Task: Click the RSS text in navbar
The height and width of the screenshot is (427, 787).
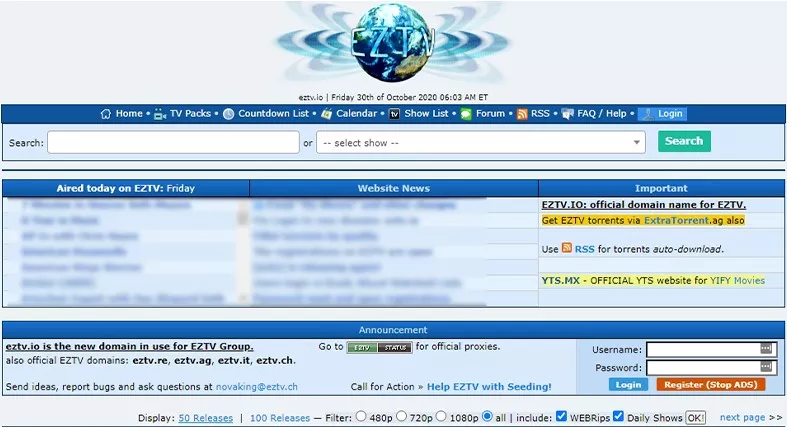Action: tap(540, 114)
